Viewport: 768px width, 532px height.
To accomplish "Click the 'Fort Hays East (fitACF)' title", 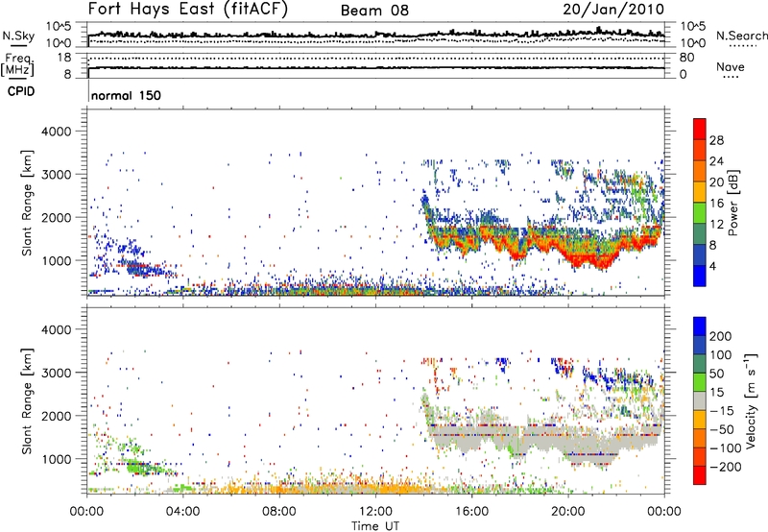I will click(x=187, y=10).
